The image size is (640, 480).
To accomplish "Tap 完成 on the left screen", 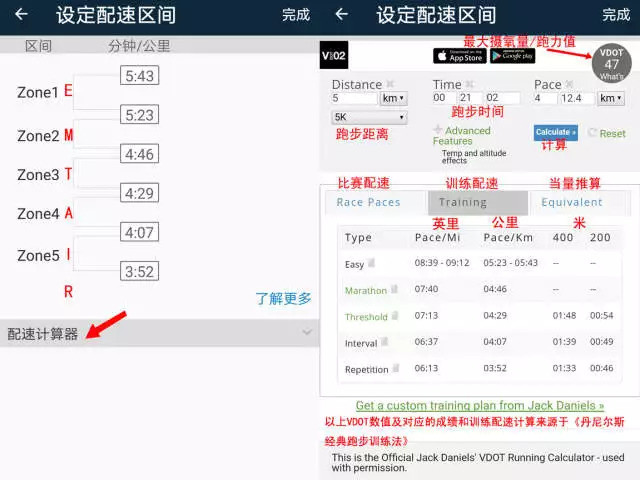I will [296, 15].
